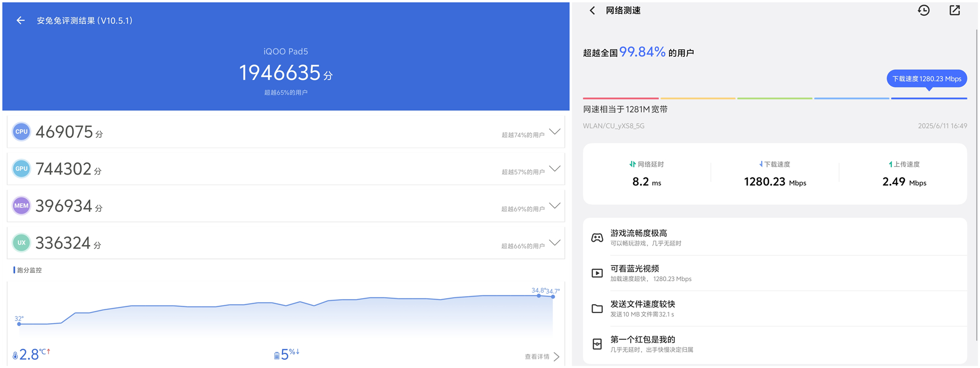980x368 pixels.
Task: Tap the MEM score badge icon
Action: coord(21,206)
